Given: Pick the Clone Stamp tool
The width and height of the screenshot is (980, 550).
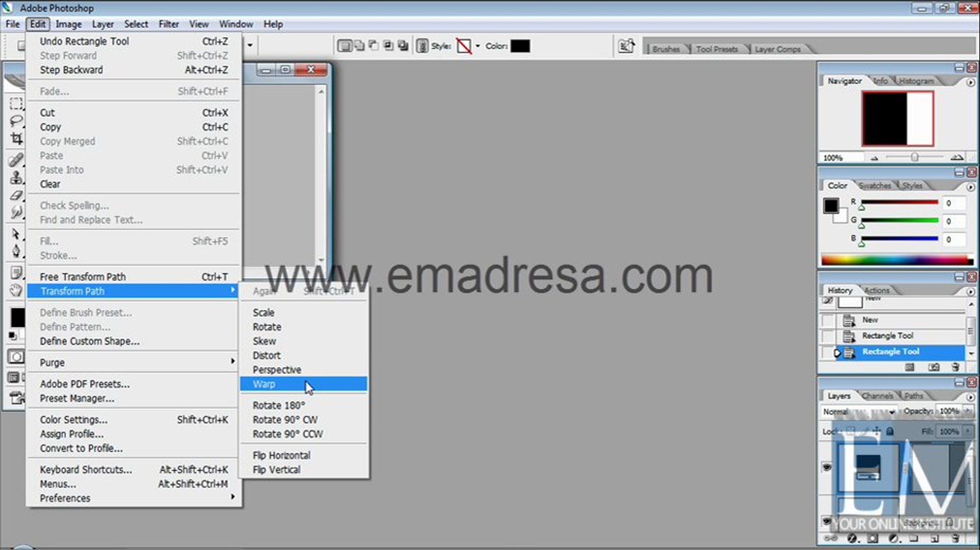Looking at the screenshot, I should 16,177.
